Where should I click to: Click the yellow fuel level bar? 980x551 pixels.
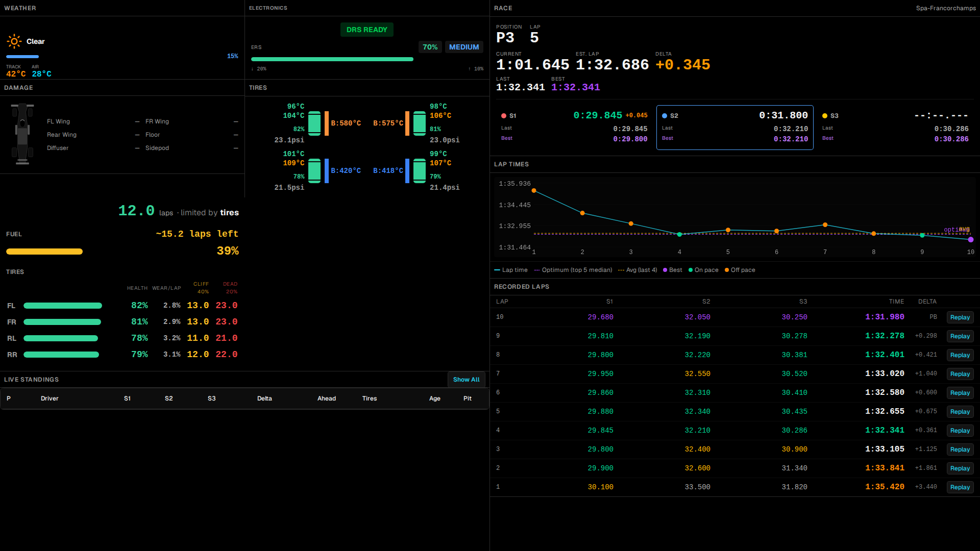point(44,252)
